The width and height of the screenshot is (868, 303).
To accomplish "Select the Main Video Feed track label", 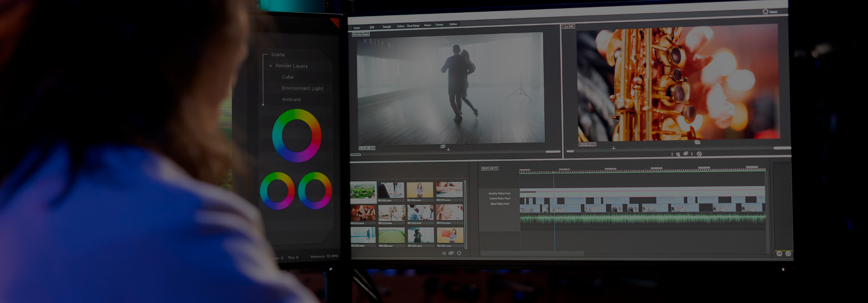I will coord(500,204).
